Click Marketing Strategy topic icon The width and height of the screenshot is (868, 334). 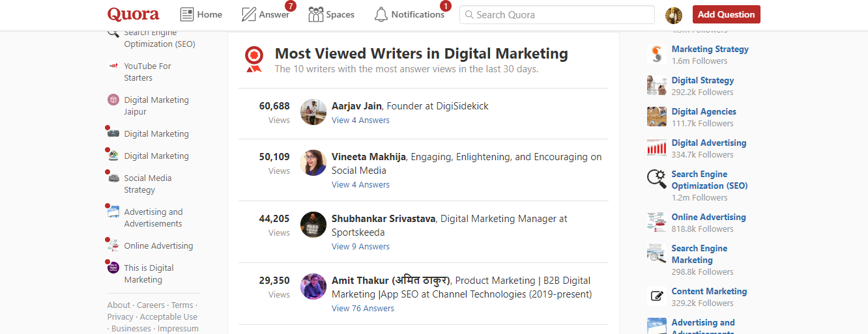coord(657,54)
